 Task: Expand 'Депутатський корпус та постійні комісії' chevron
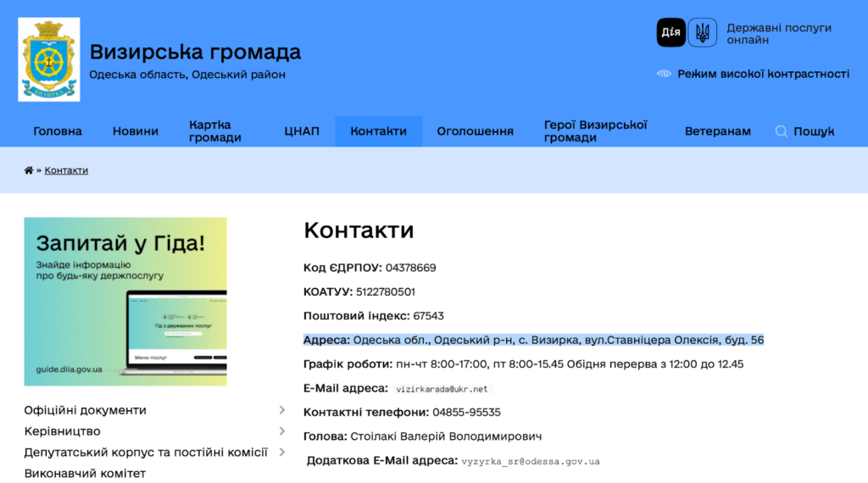[281, 452]
